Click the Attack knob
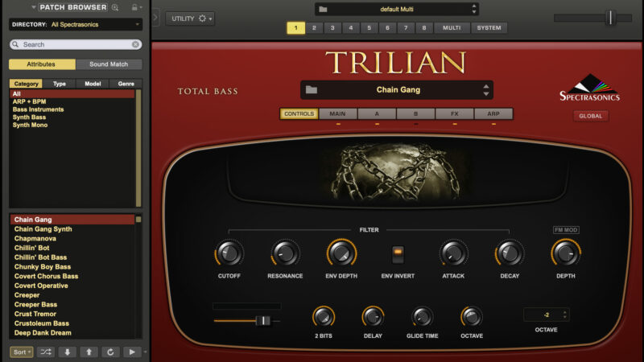Viewport: 644px width, 362px height. pyautogui.click(x=453, y=253)
